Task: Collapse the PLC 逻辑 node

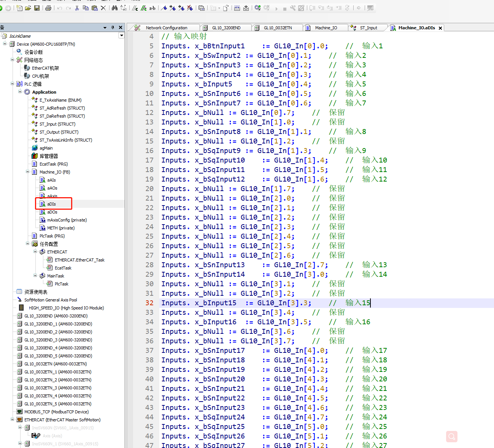Action: [13, 84]
